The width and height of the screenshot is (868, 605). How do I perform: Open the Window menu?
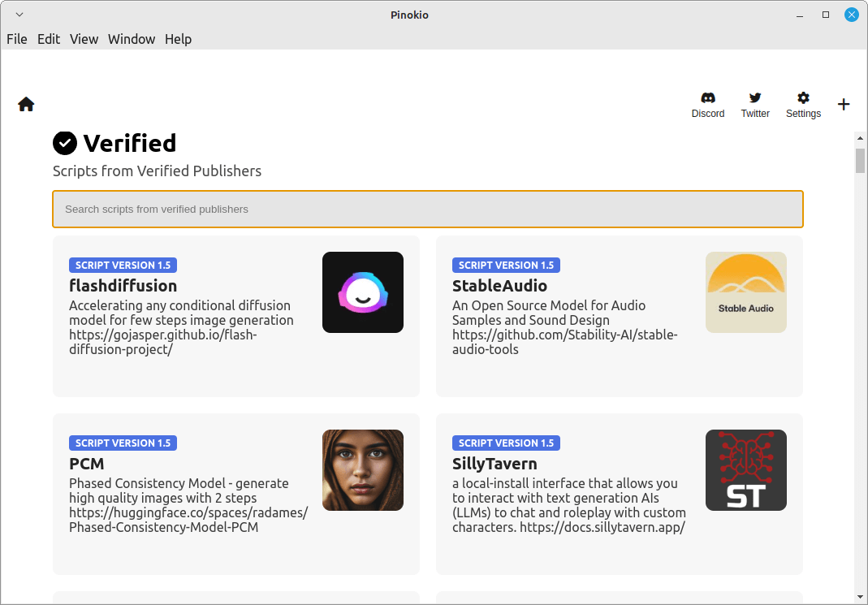pos(132,39)
